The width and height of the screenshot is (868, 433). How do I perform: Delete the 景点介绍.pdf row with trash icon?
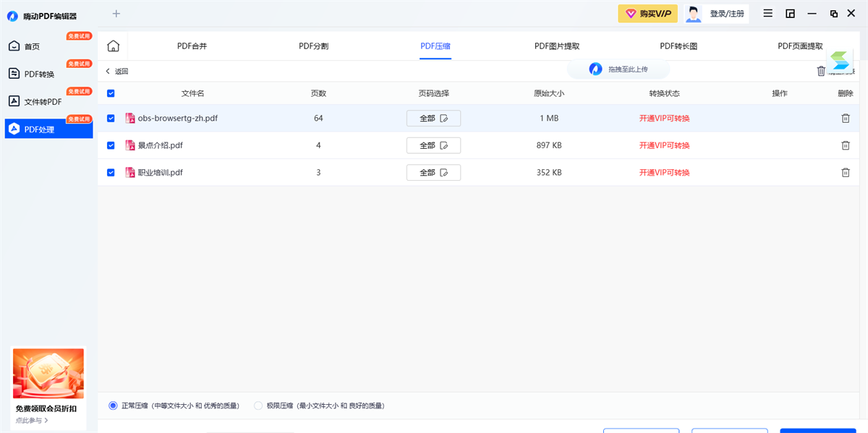coord(846,145)
